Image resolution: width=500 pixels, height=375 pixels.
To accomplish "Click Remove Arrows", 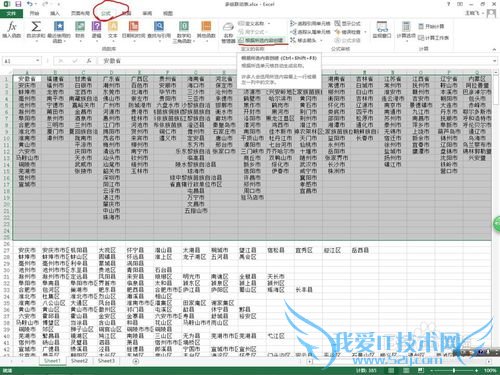I will click(303, 40).
